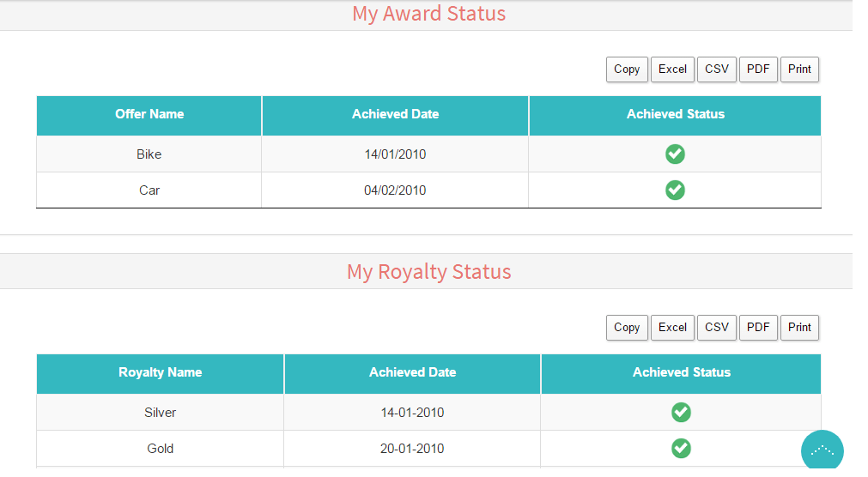Viewport: 868px width, 477px height.
Task: Export My Royalty Status table as PDF
Action: click(758, 328)
